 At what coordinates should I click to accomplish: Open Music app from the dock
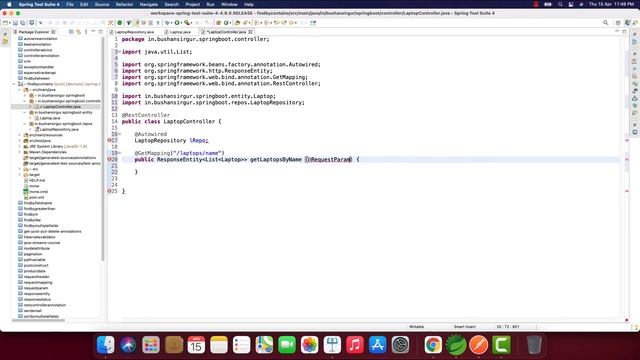pos(355,345)
